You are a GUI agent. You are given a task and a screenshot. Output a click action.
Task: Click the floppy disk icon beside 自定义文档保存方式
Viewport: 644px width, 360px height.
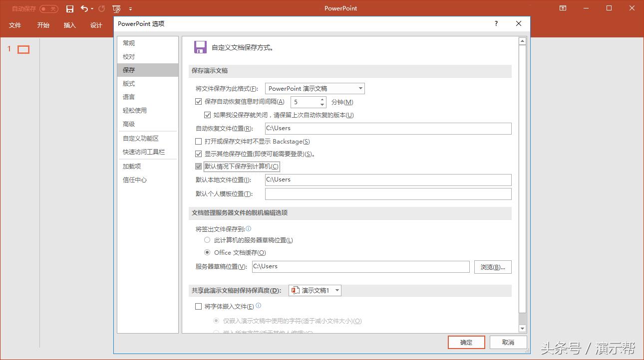(x=200, y=47)
